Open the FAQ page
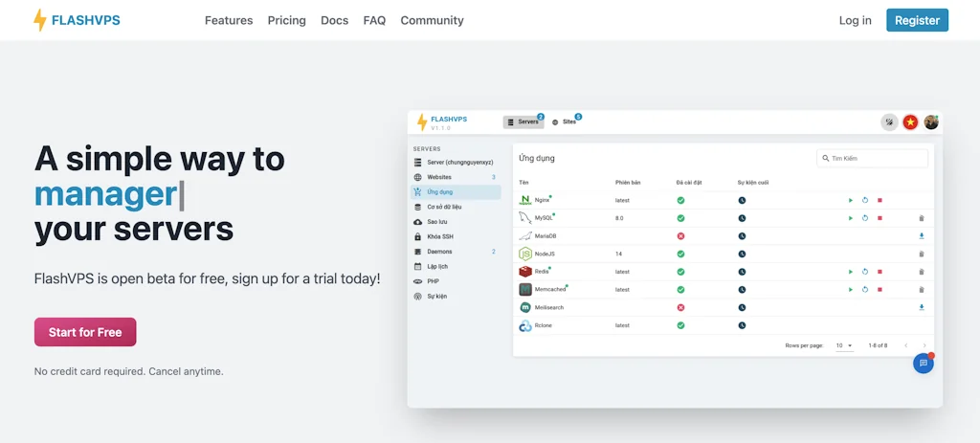980x443 pixels. click(374, 20)
